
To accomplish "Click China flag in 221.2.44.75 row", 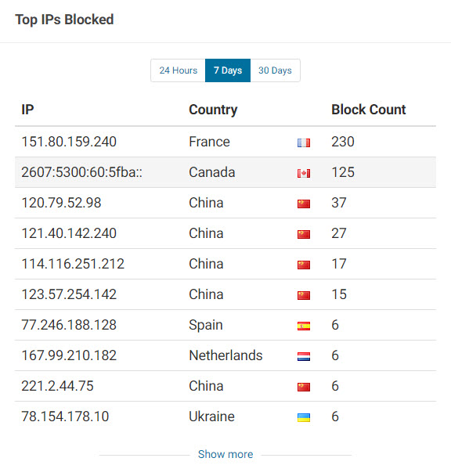I will [x=304, y=387].
